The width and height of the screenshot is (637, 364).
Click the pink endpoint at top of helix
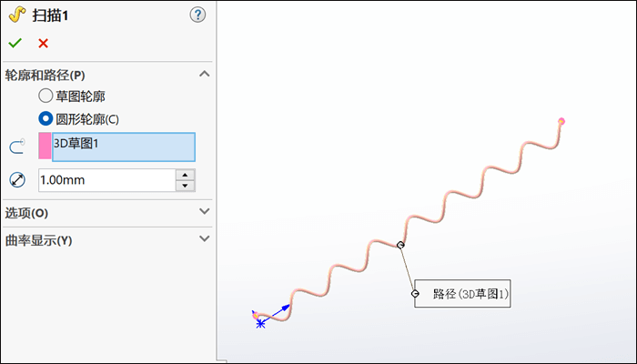coord(561,121)
